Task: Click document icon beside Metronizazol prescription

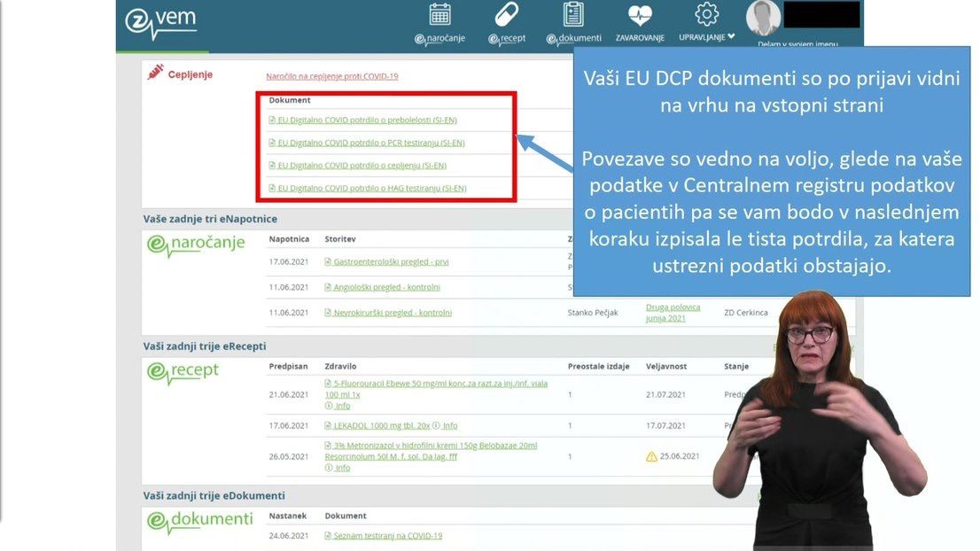Action: [x=328, y=446]
